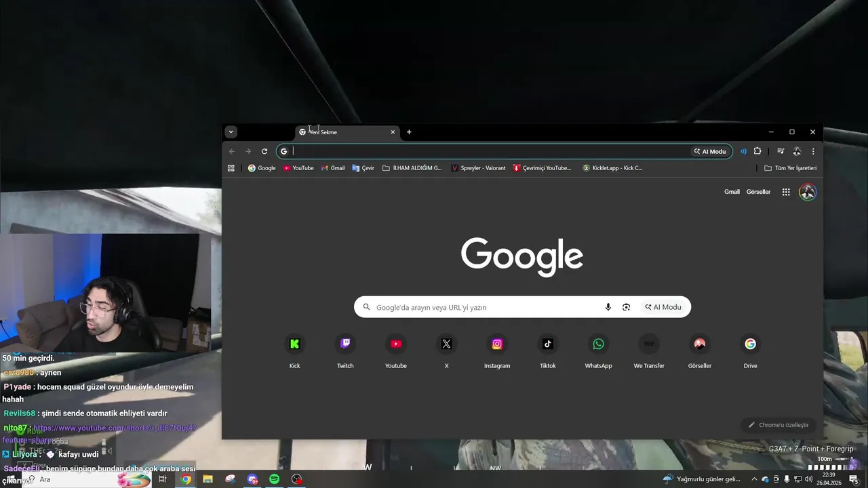Open the Google account avatar
This screenshot has height=488, width=868.
pyautogui.click(x=807, y=192)
